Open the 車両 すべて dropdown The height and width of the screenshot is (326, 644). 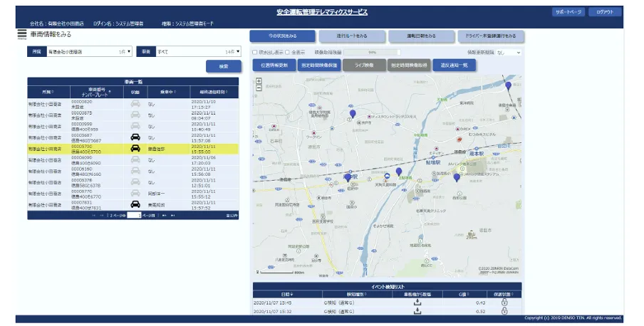[198, 52]
